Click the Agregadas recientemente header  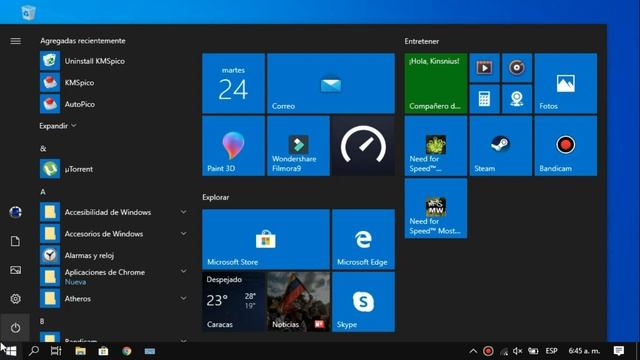coord(83,41)
